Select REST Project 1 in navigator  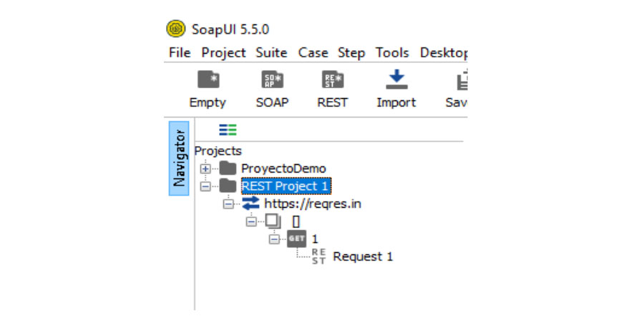(286, 186)
